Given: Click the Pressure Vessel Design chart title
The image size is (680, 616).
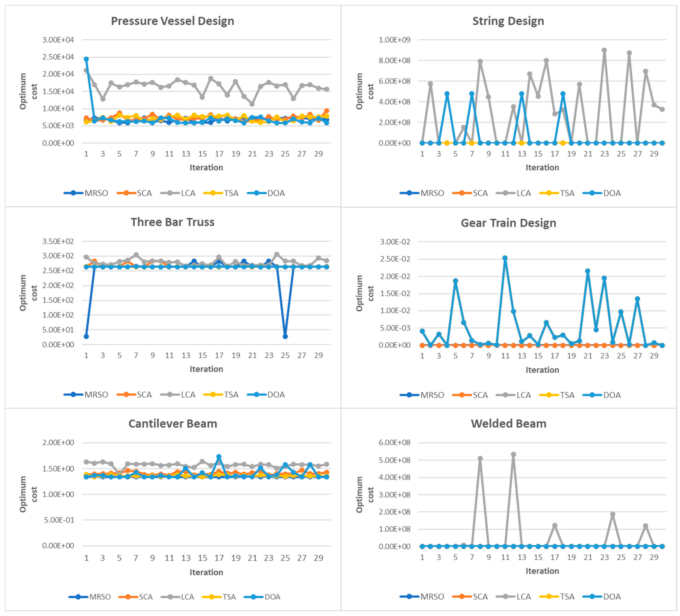Looking at the screenshot, I should 172,21.
